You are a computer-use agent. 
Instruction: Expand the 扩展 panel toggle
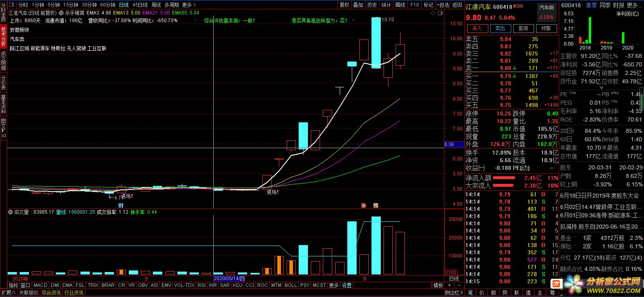8,293
